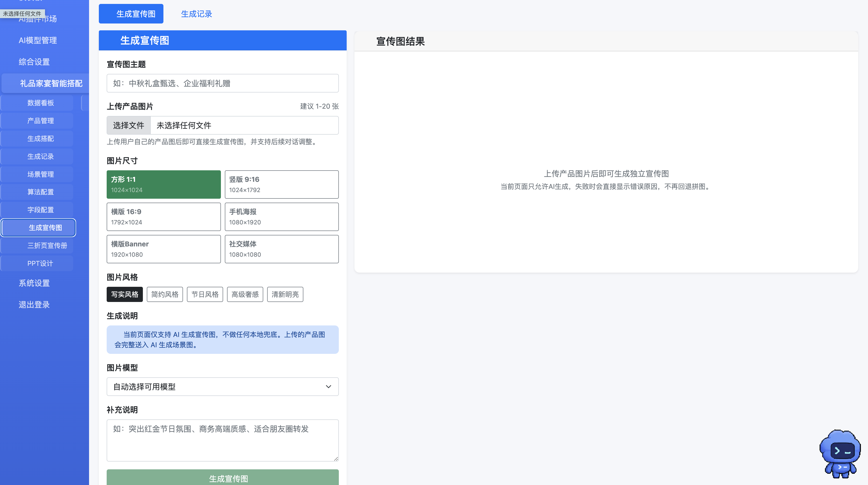This screenshot has height=485, width=868.
Task: Click the green 生成宣传图 submit button
Action: (x=223, y=477)
